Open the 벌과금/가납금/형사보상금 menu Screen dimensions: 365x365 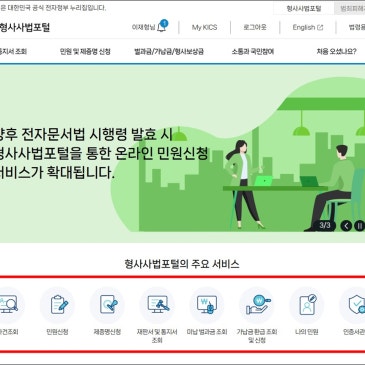pyautogui.click(x=169, y=51)
